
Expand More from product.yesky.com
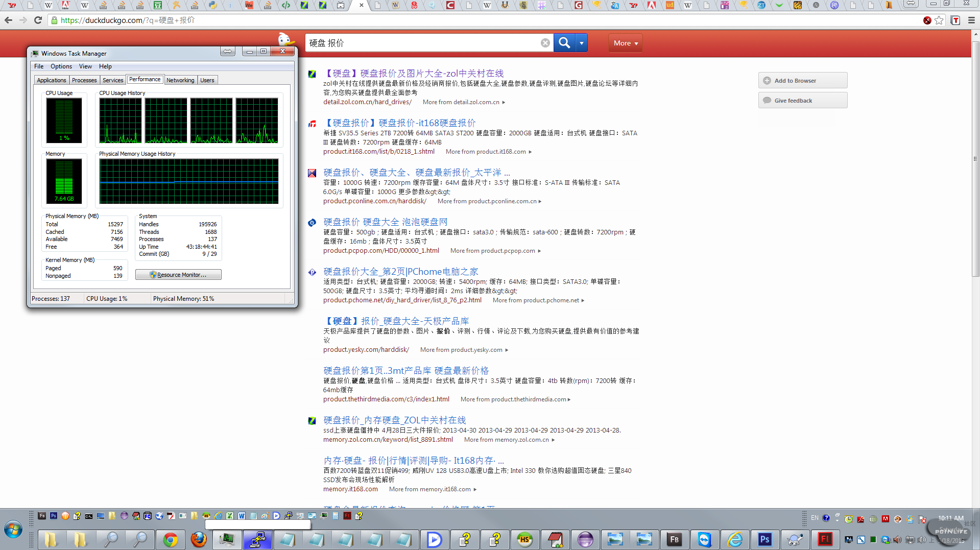click(464, 350)
